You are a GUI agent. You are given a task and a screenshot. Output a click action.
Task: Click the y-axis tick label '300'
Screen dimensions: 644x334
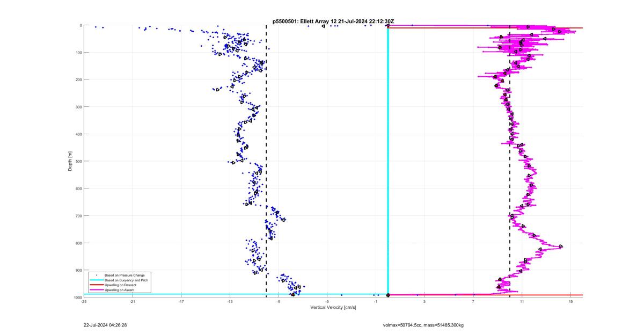tap(78, 107)
